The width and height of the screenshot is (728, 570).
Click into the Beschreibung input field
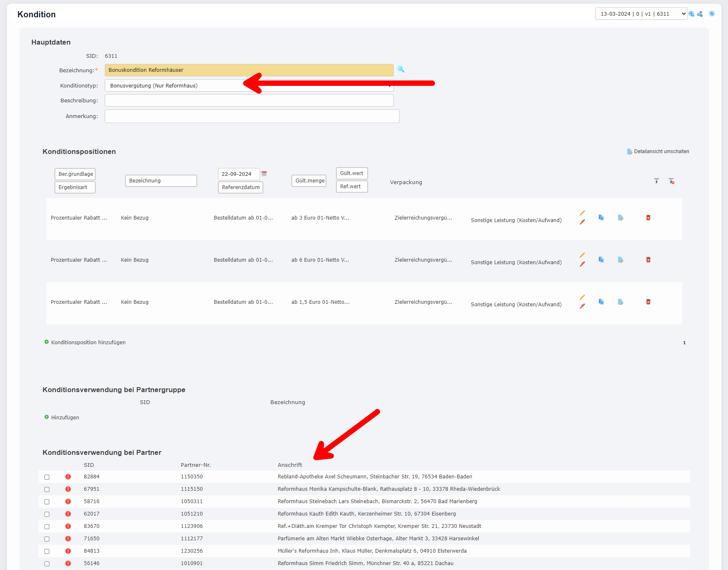[249, 101]
